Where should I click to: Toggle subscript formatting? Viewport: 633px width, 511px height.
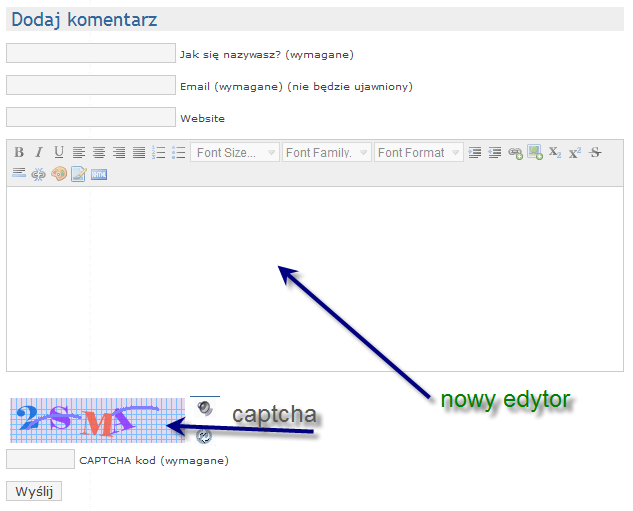click(555, 153)
